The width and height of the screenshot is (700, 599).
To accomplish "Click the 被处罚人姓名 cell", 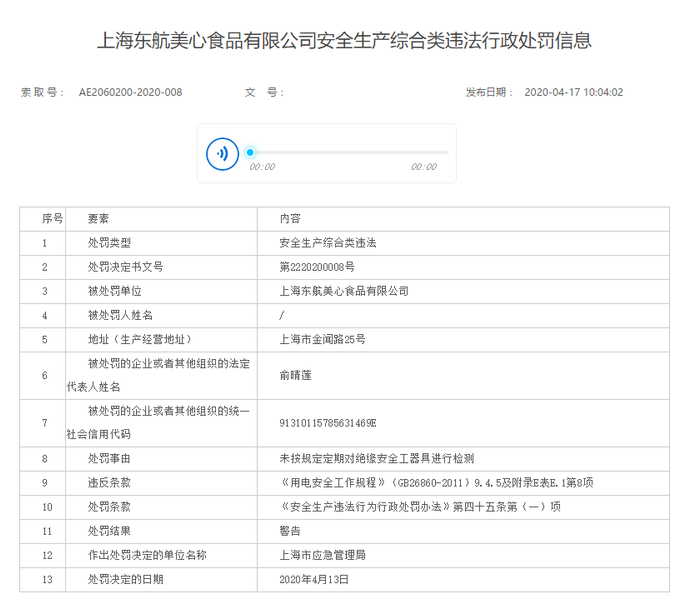I will (x=161, y=316).
